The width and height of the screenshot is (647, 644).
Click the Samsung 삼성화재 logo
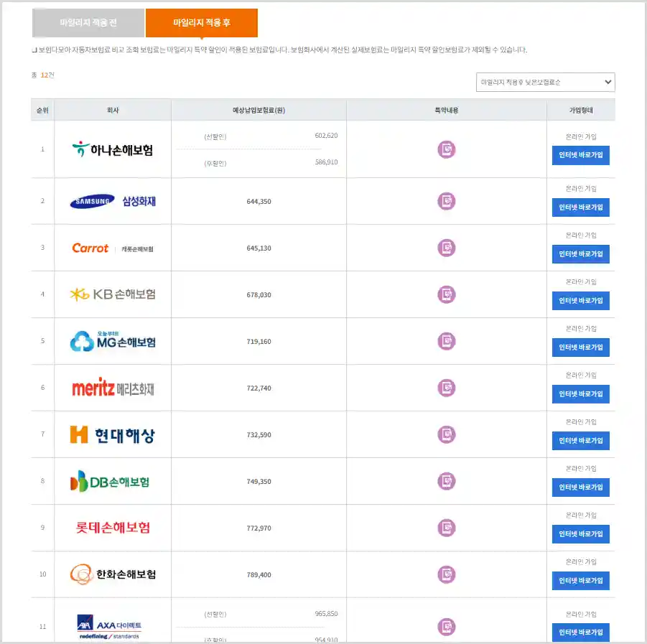113,201
